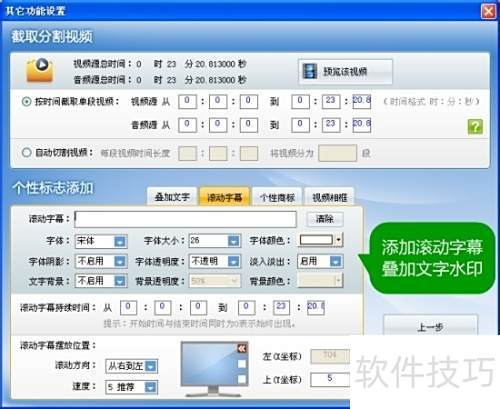Viewport: 500px width, 409px height.
Task: Open the 字体透明度 opacity dropdown
Action: (234, 261)
